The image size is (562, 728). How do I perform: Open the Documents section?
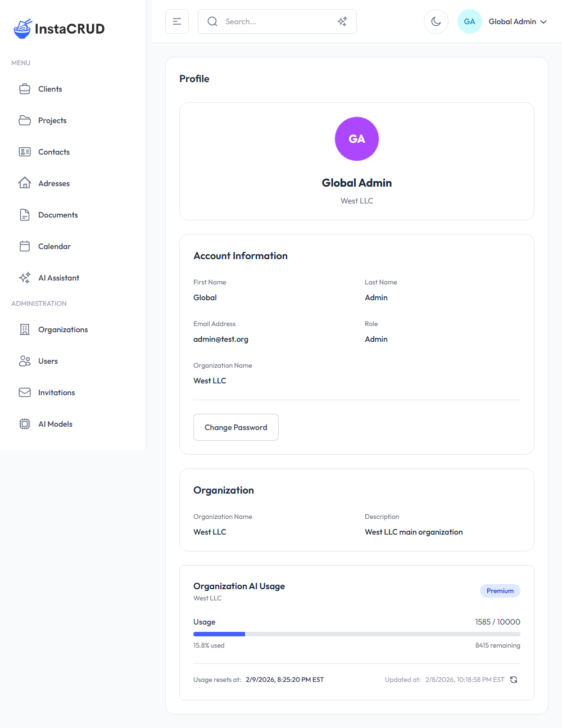point(57,215)
